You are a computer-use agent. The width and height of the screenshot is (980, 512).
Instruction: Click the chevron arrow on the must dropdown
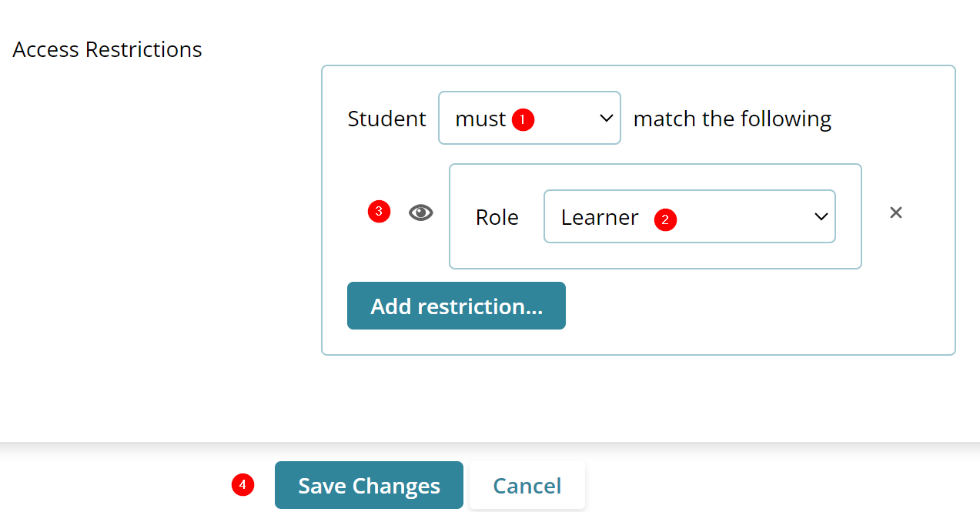[x=606, y=119]
